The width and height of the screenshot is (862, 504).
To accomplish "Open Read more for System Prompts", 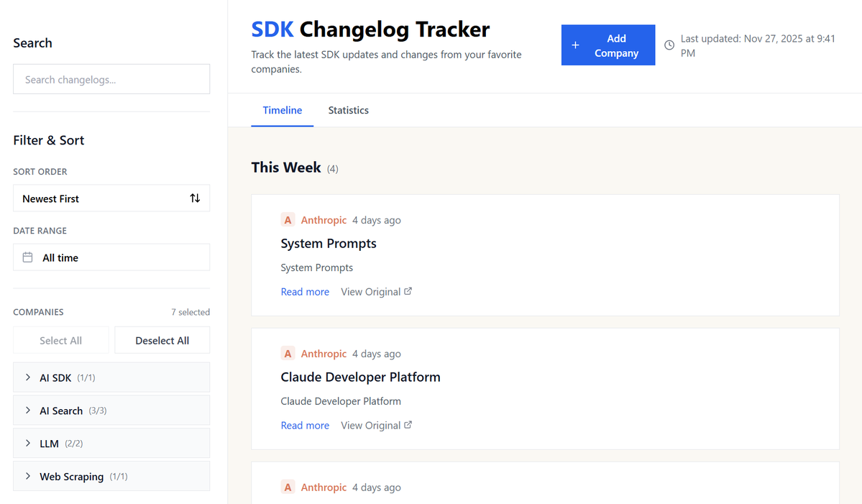I will pyautogui.click(x=305, y=292).
